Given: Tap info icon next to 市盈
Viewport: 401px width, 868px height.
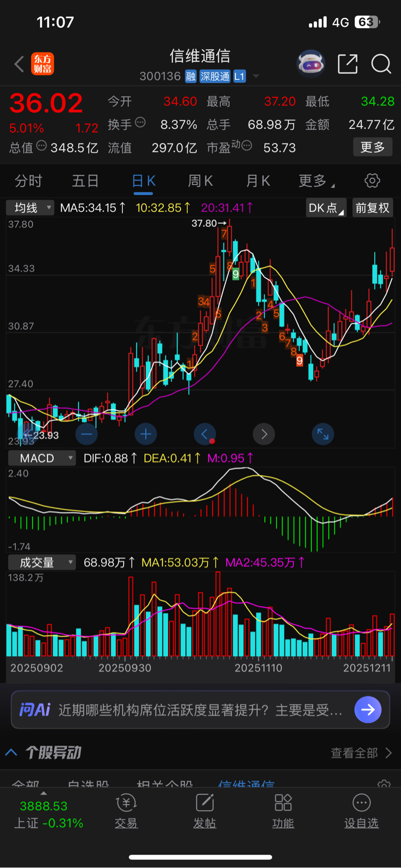Looking at the screenshot, I should pos(247,146).
